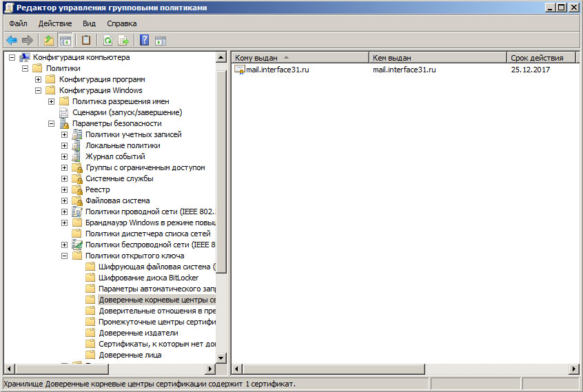Viewport: 583px width, 392px height.
Task: Expand the Локальные политики node
Action: tap(65, 145)
